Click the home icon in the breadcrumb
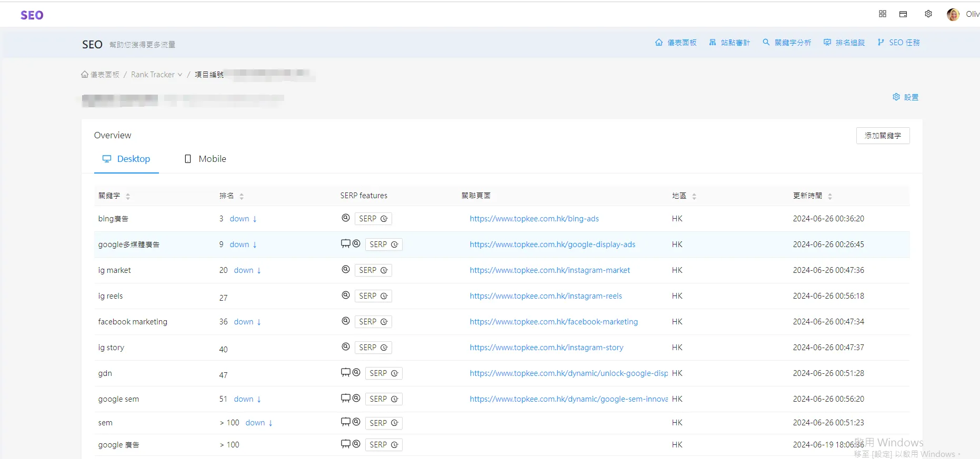980x459 pixels. pos(85,75)
